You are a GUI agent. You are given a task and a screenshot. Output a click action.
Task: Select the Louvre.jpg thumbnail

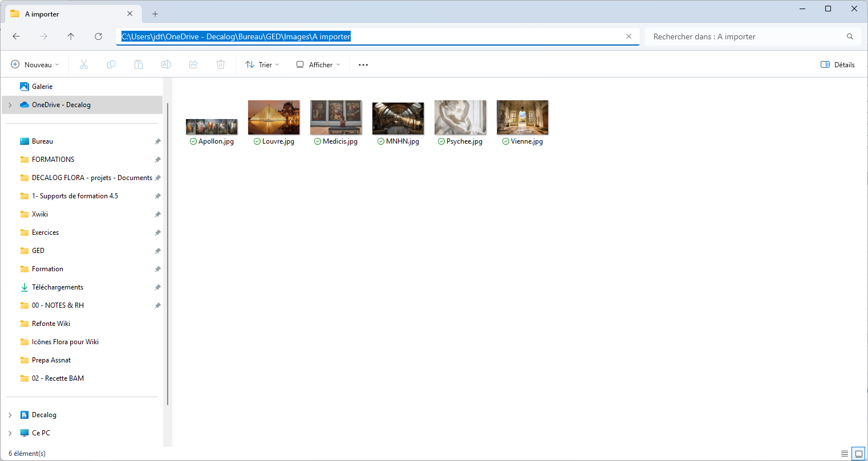[x=274, y=118]
